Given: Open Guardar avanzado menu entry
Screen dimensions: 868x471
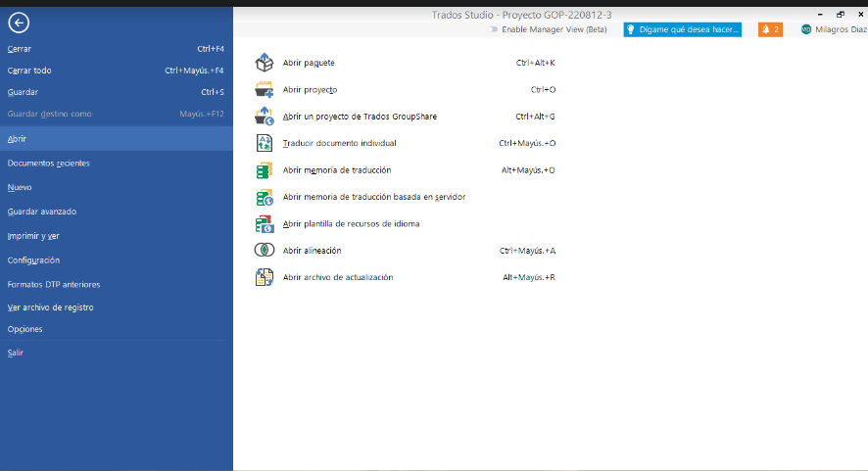Looking at the screenshot, I should (x=117, y=212).
